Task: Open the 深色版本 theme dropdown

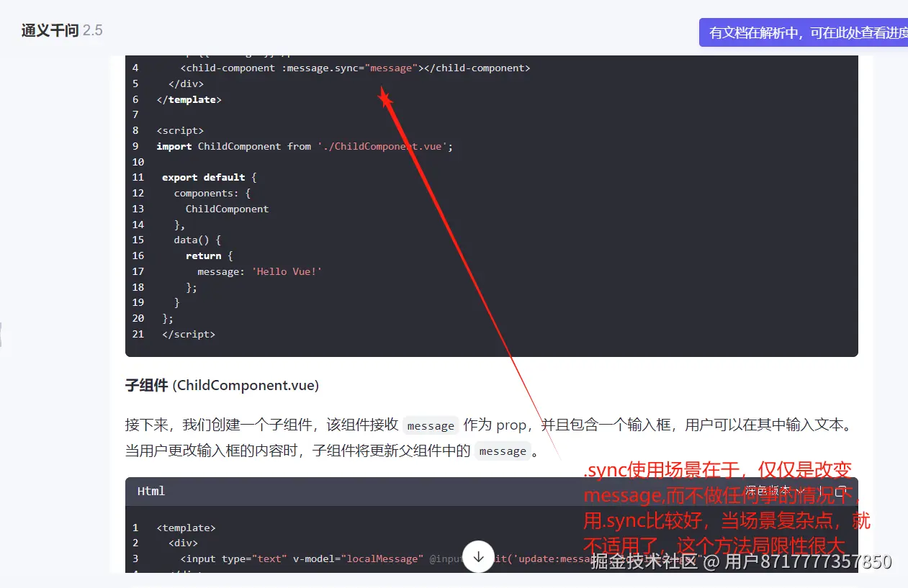Action: pos(775,491)
